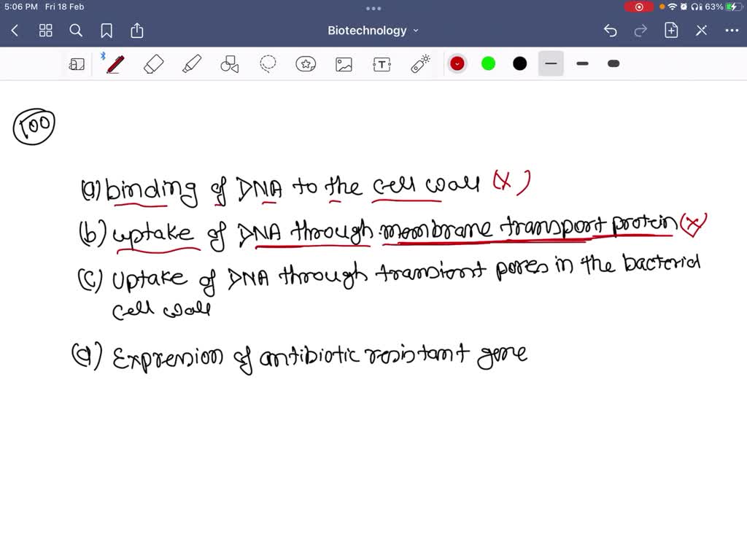Viewport: 747px width, 560px height.
Task: Open the more options ellipsis menu
Action: (732, 31)
